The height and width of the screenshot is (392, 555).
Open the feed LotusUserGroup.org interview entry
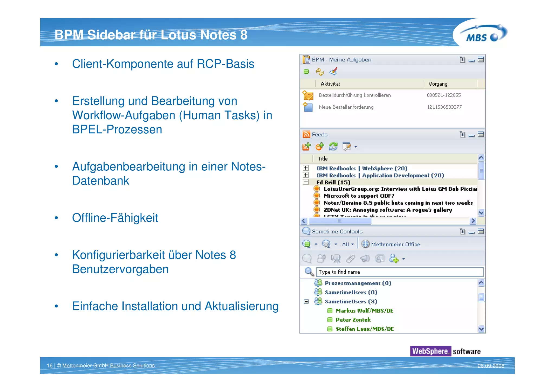(400, 189)
